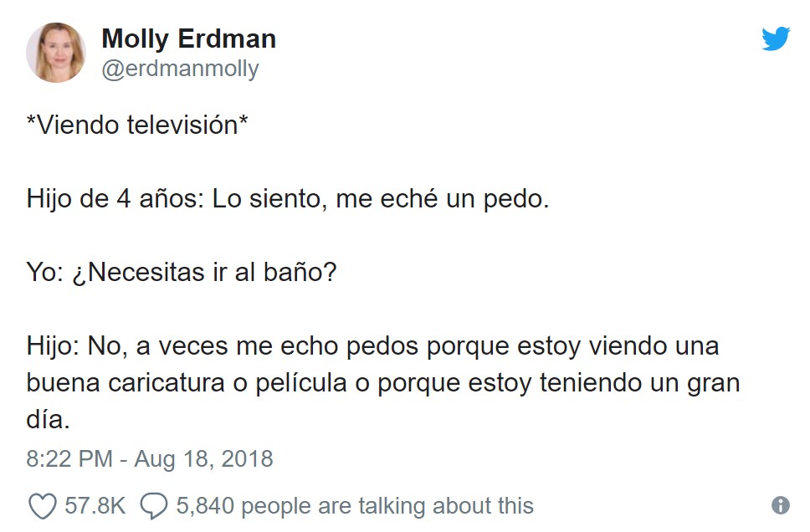Click the 8:22 PM - Aug 18, 2018 timestamp
Screen dimensions: 810x532
[x=149, y=458]
